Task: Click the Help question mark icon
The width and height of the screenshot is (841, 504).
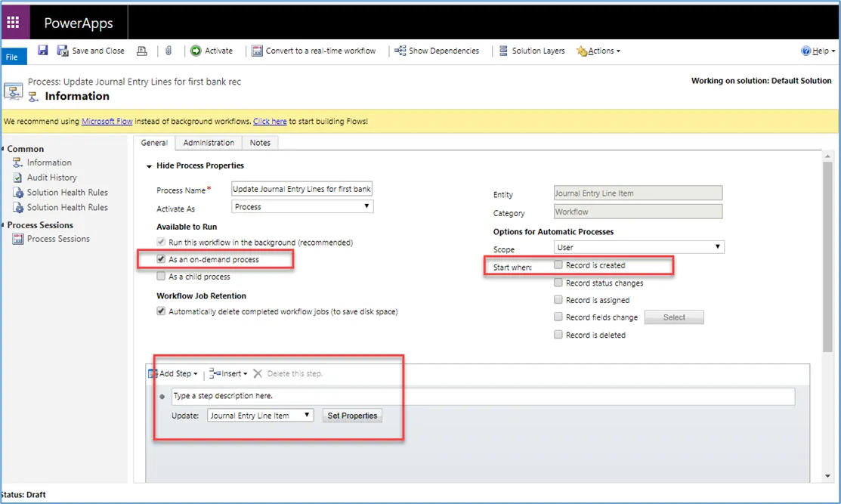Action: click(805, 51)
